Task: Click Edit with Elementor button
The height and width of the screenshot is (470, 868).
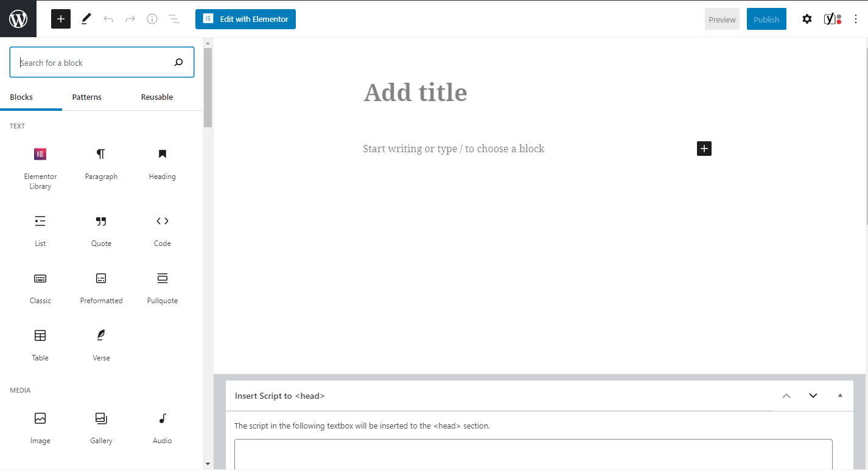Action: point(245,19)
